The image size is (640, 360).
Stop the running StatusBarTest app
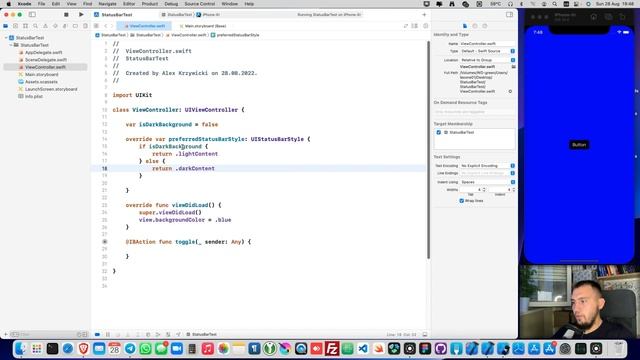[66, 15]
